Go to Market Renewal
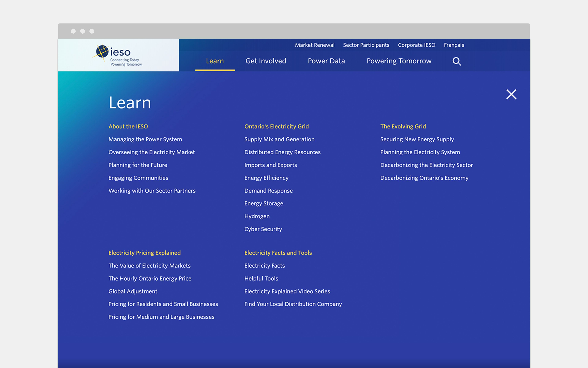Screen dimensions: 588x368 (x=315, y=45)
